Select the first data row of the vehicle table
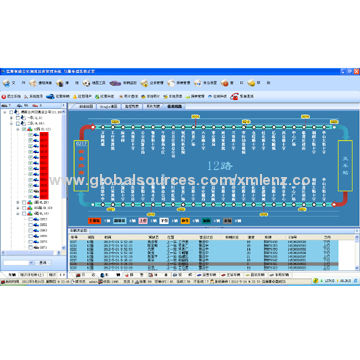 [204, 242]
